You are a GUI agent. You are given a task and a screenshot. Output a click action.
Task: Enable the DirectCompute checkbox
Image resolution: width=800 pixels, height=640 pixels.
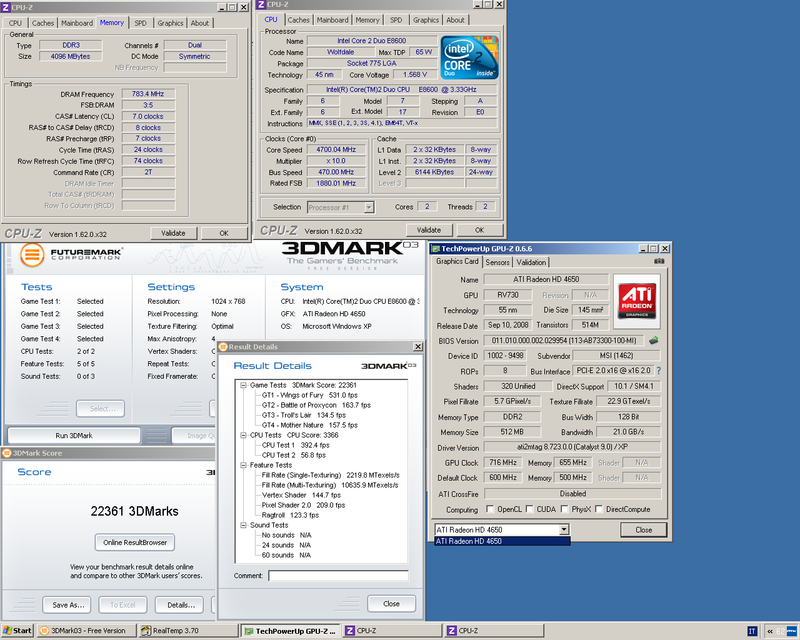pyautogui.click(x=598, y=509)
